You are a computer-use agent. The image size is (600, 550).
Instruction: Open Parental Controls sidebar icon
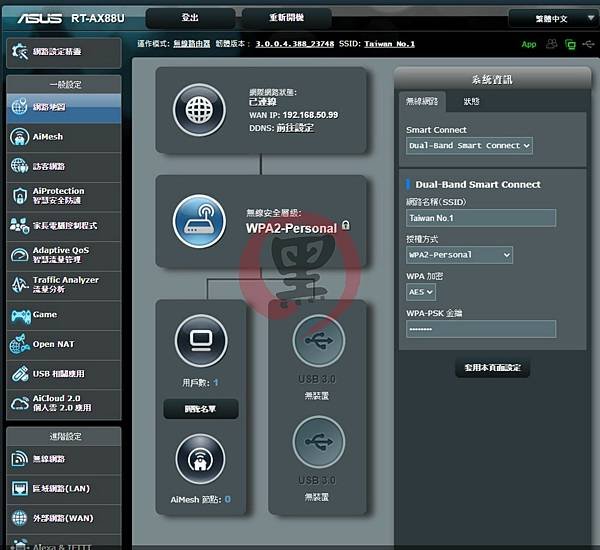[20, 225]
